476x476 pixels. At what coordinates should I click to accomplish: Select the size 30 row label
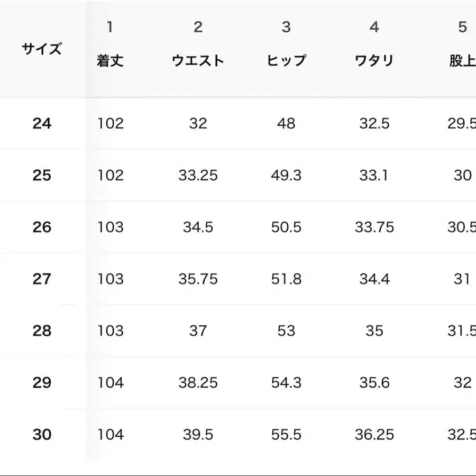[42, 434]
